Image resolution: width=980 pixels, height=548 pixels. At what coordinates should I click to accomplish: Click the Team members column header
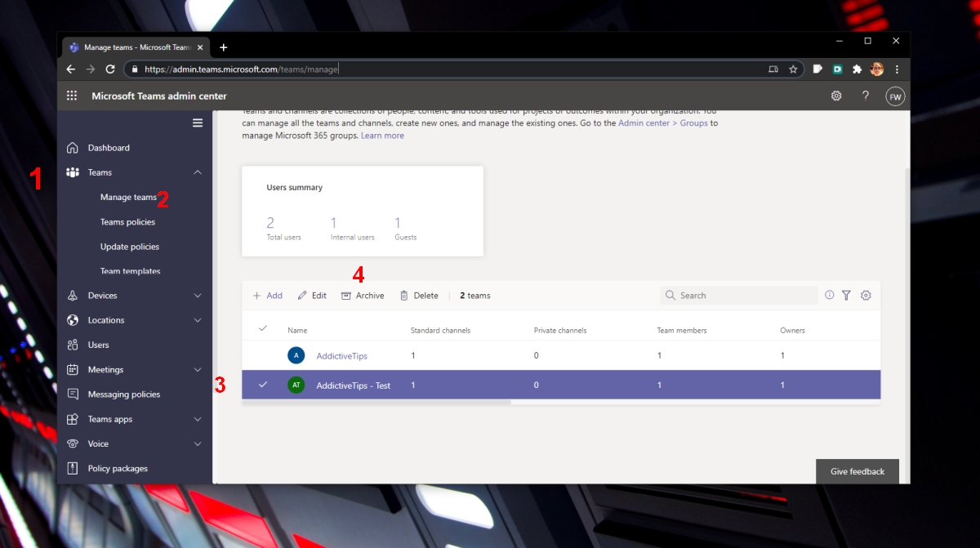click(x=682, y=330)
